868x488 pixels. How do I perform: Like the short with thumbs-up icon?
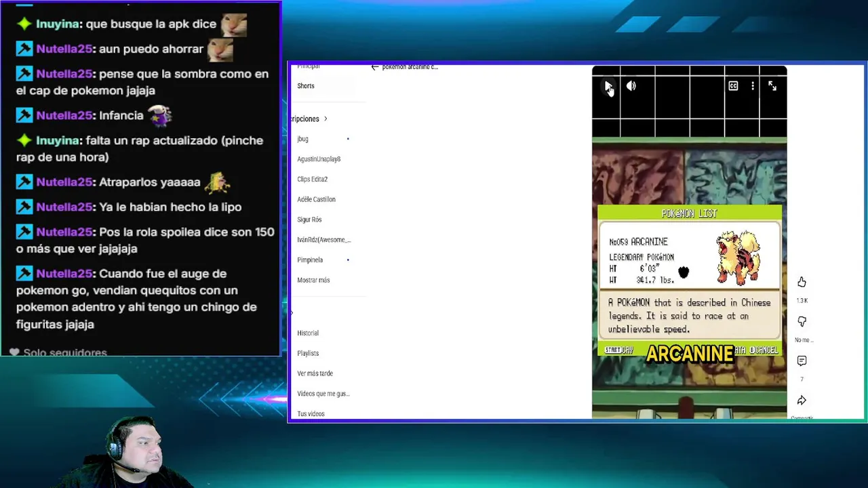coord(802,282)
